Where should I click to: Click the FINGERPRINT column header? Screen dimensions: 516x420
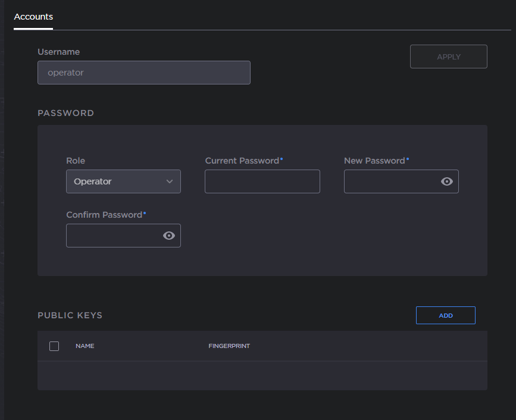click(x=229, y=346)
